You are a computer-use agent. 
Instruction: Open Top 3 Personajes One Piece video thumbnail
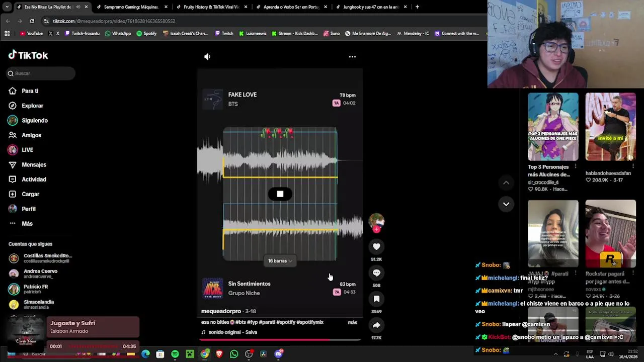pyautogui.click(x=553, y=127)
